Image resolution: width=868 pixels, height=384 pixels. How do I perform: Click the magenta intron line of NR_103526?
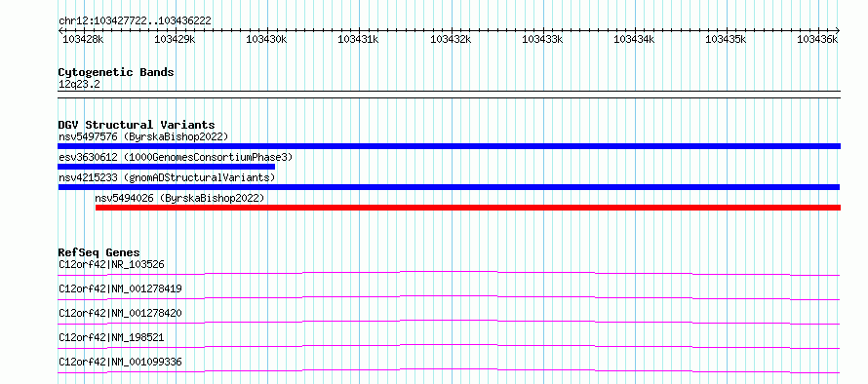coord(449,273)
